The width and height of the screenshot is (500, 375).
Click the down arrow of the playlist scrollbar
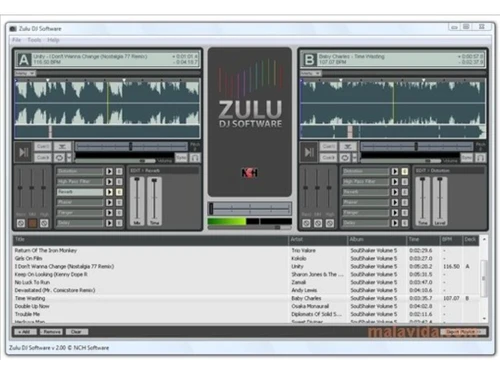point(484,319)
